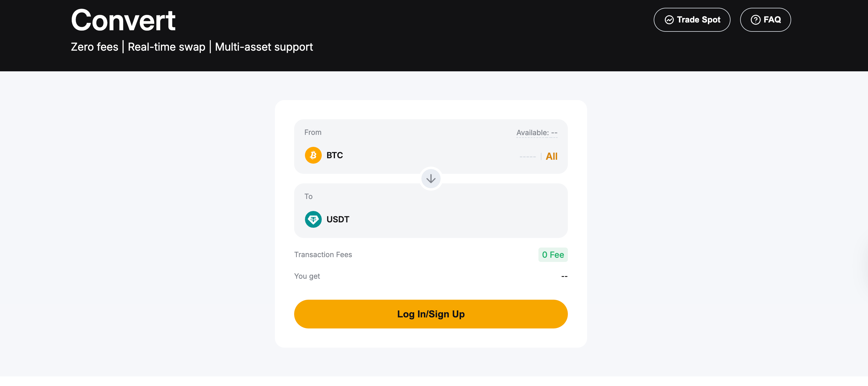
Task: Click the Available balance indicator
Action: tap(536, 132)
